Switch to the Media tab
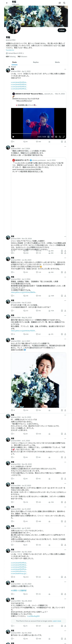Screen dimensions: 72x644 tap(57, 62)
